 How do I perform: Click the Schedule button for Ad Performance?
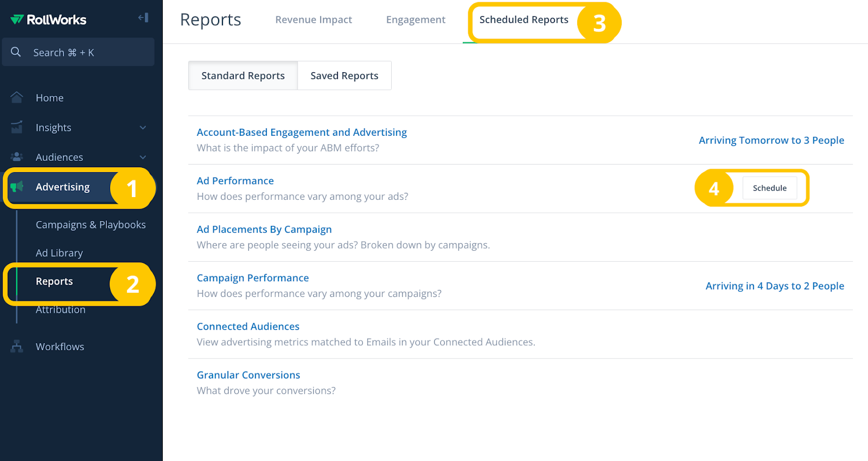coord(769,188)
